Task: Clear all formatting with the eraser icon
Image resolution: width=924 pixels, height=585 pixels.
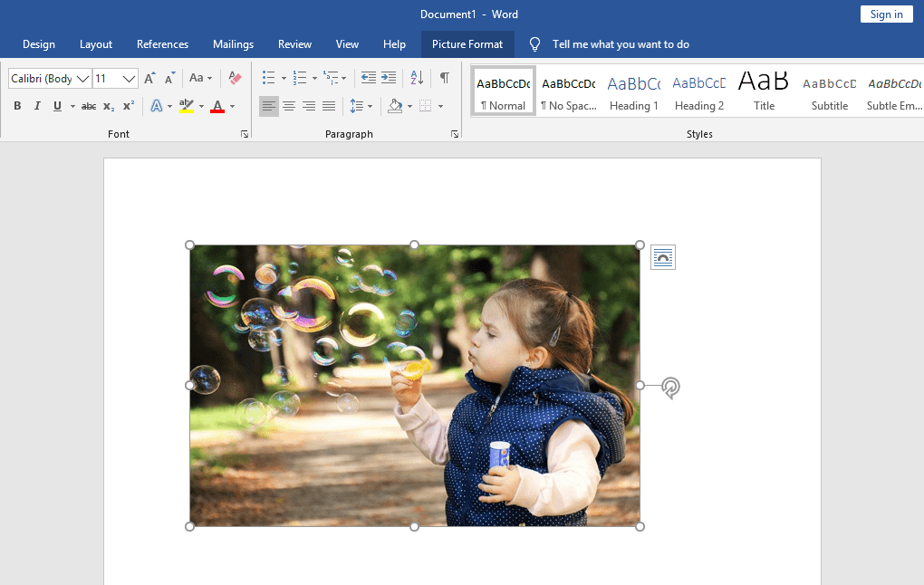Action: tap(236, 79)
